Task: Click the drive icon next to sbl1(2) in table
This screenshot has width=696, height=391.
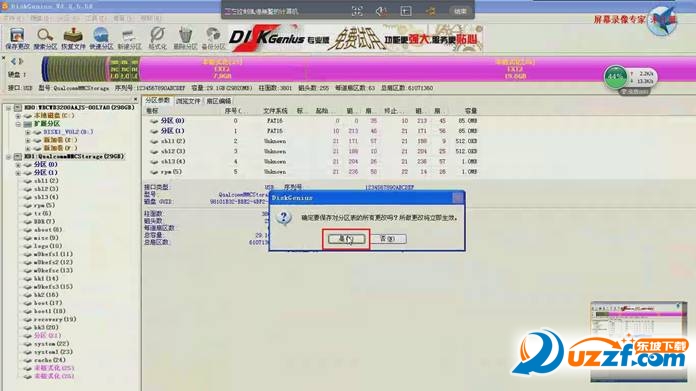Action: click(154, 141)
